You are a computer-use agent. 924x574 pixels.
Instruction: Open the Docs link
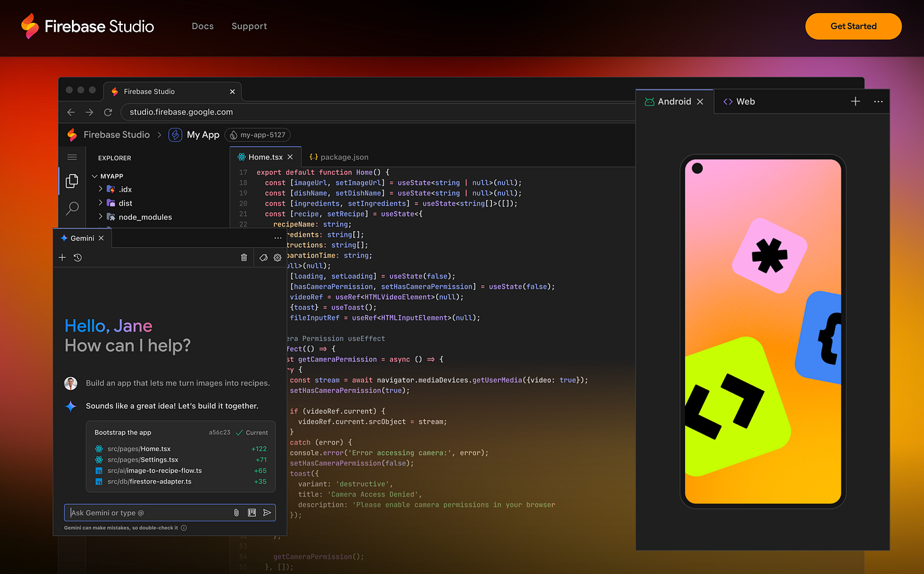point(203,26)
